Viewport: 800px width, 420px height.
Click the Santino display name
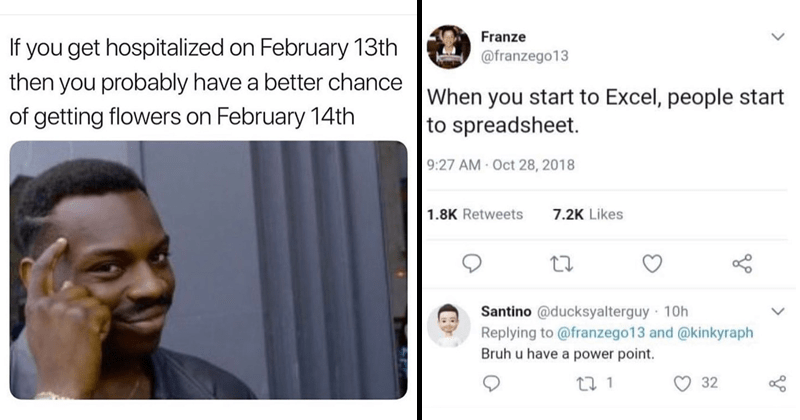coord(506,311)
